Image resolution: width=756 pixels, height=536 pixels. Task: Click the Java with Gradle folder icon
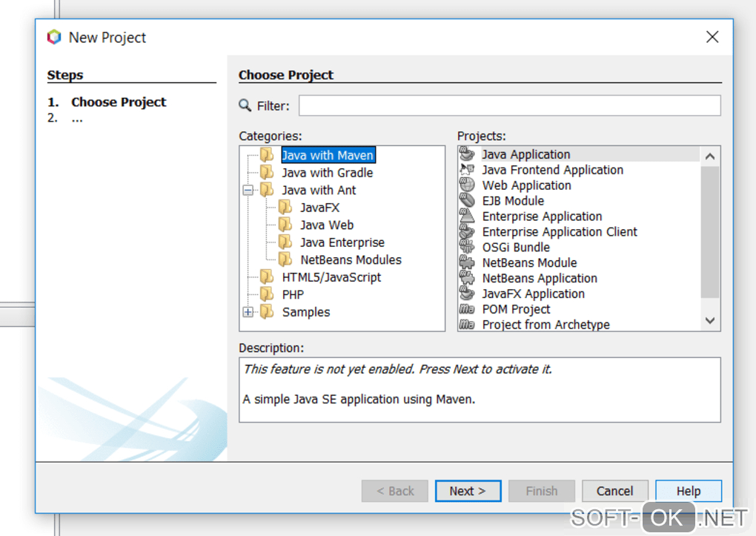click(x=267, y=173)
